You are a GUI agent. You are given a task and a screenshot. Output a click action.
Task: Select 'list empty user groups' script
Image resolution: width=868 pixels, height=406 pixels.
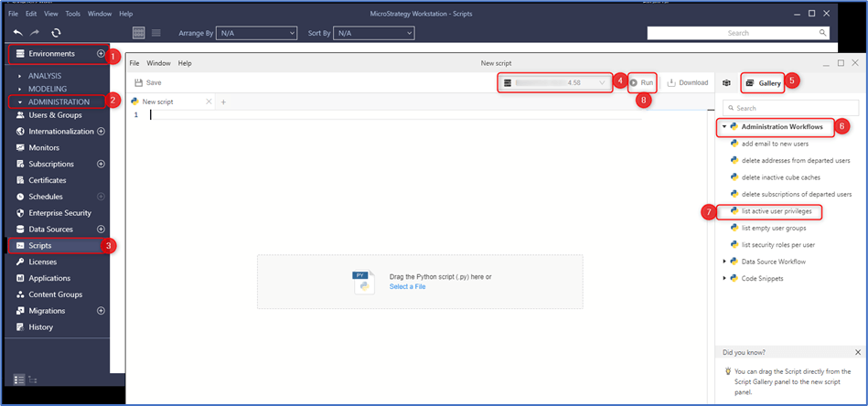(x=774, y=228)
